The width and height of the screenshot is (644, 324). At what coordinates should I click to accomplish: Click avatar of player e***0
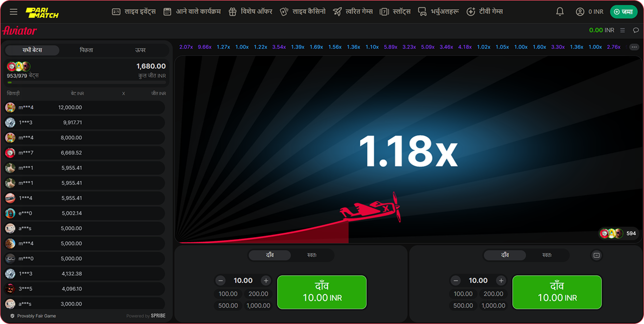(x=10, y=213)
